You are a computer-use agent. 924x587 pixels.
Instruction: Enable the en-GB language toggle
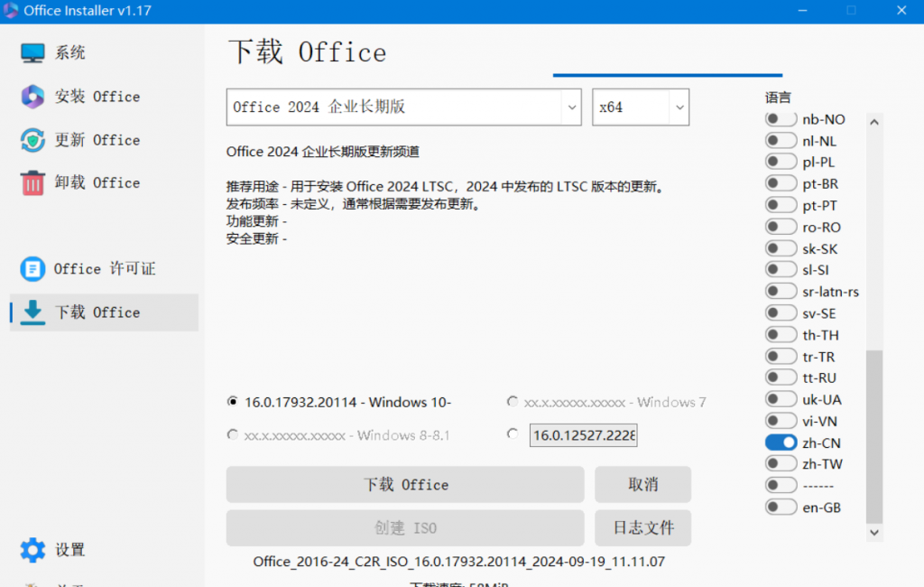tap(781, 508)
